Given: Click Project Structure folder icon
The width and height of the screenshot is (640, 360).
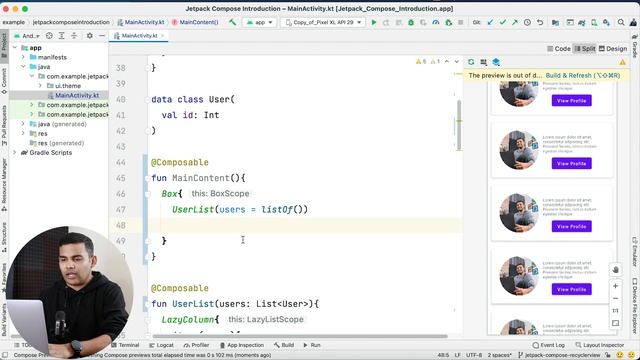Looking at the screenshot, I should click(x=555, y=22).
